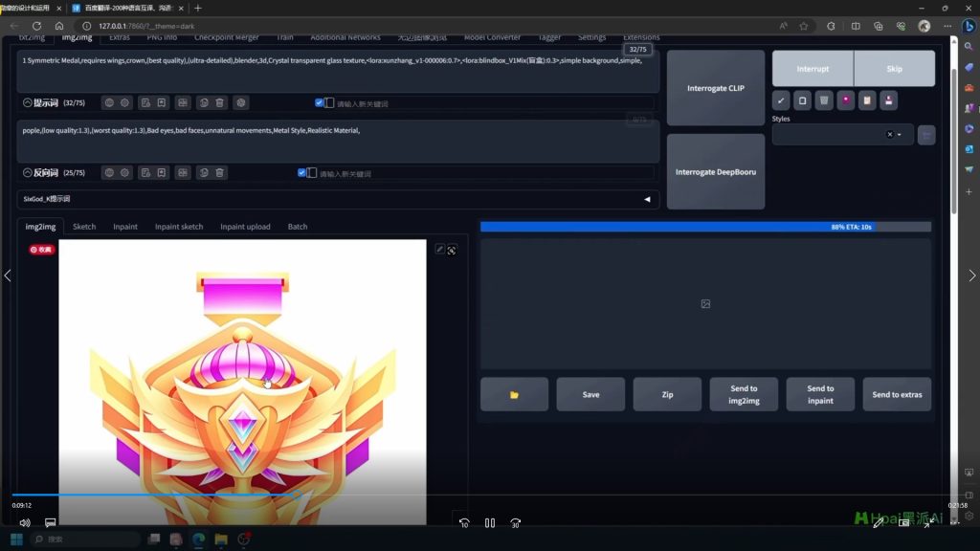This screenshot has width=980, height=551.
Task: Open the Batch tab
Action: click(298, 227)
